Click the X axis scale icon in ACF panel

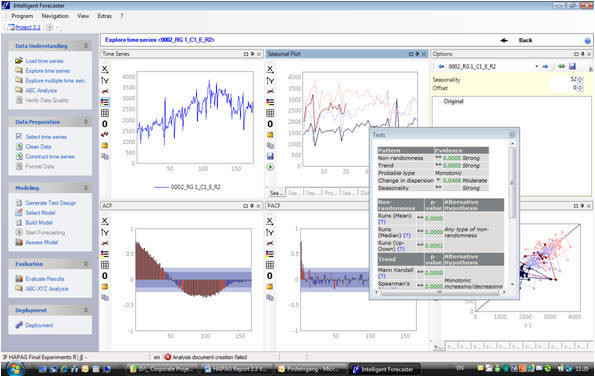pos(105,221)
